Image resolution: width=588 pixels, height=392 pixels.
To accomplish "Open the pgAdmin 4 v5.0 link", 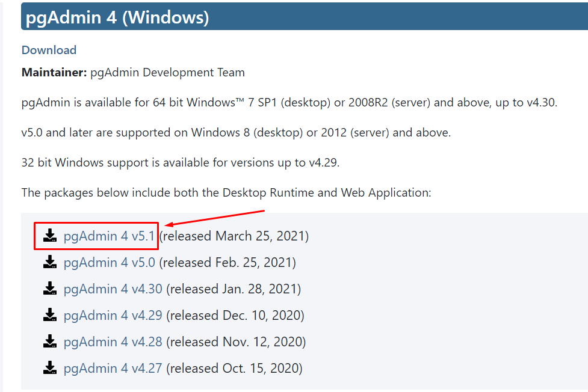I will [x=109, y=263].
